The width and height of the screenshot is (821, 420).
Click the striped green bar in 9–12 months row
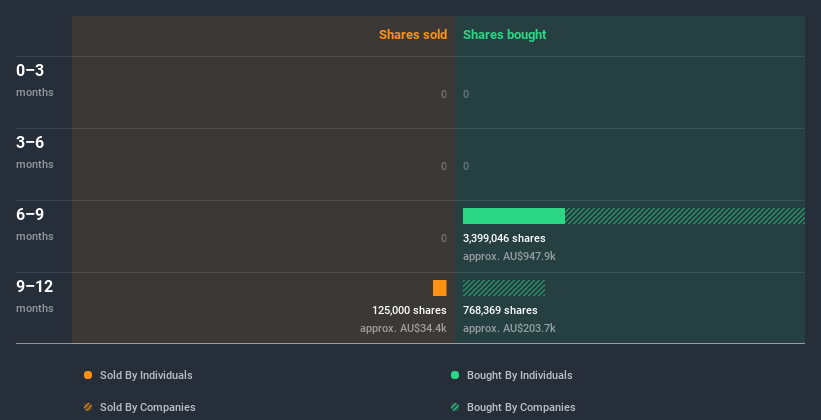click(x=504, y=288)
